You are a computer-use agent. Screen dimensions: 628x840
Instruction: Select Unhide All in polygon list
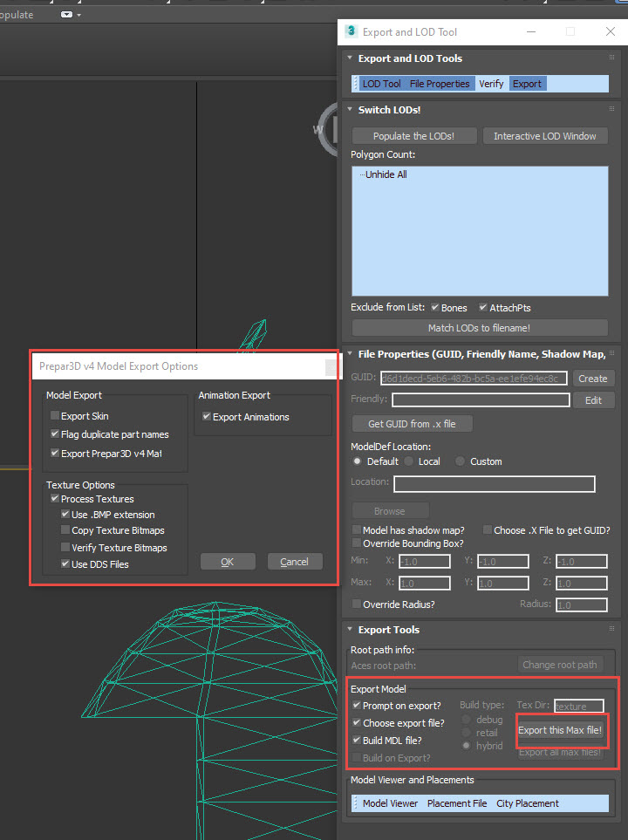pyautogui.click(x=386, y=174)
